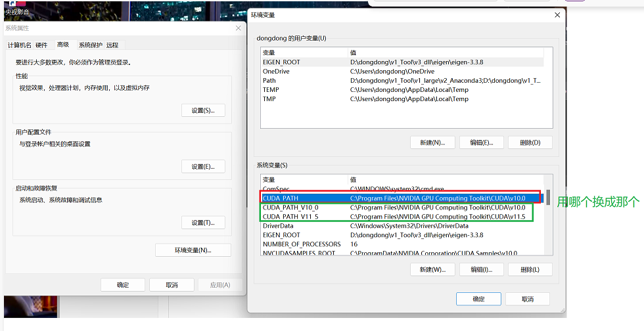Cancel the 环境变量 dialog
The height and width of the screenshot is (331, 644).
click(528, 299)
